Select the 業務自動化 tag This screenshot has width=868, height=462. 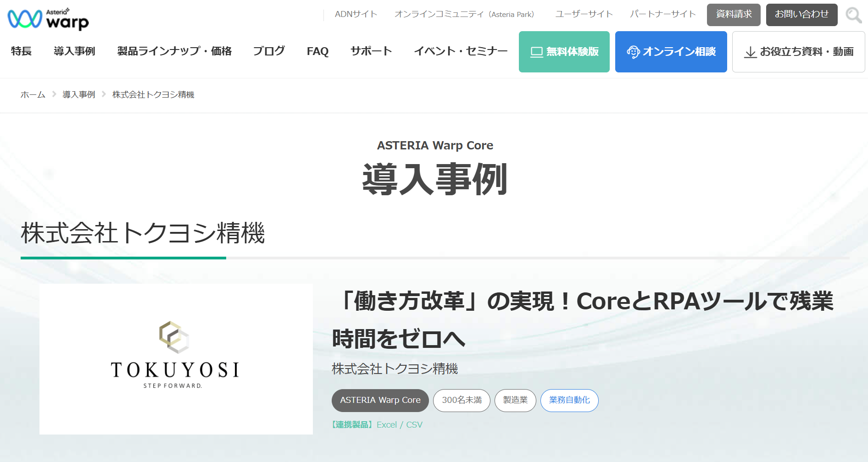569,400
